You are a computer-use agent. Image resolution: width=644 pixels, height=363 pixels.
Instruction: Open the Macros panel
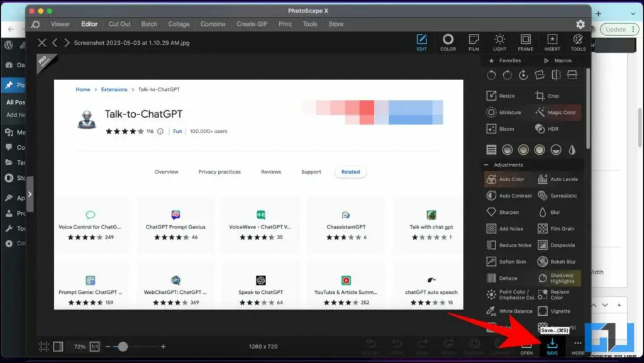[558, 60]
